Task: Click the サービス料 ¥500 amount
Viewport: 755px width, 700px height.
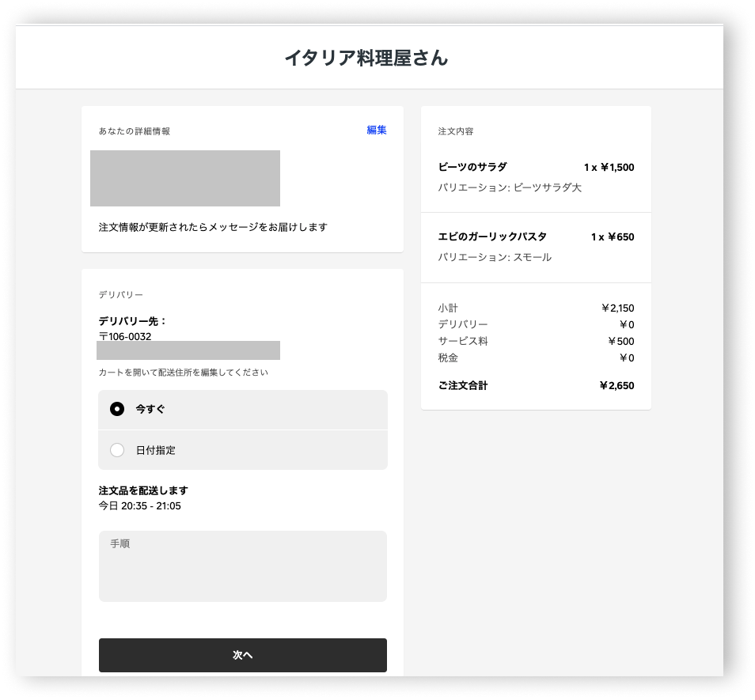Action: coord(621,341)
